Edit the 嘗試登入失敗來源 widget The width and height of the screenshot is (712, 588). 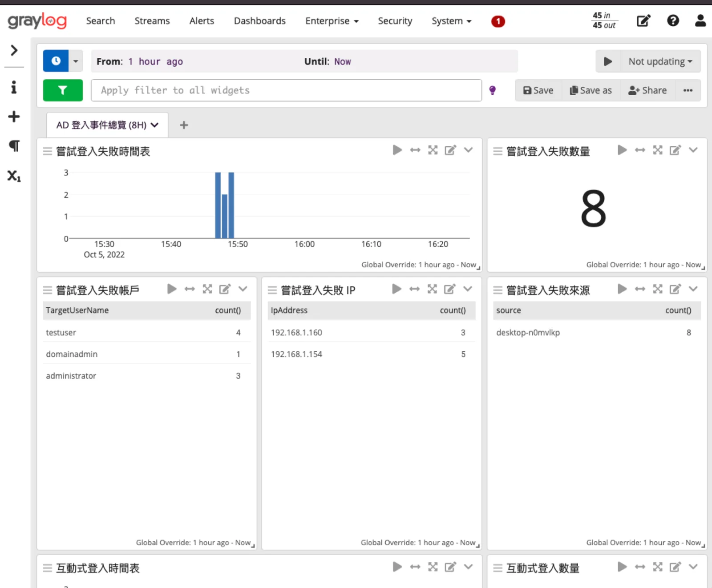[x=675, y=289]
